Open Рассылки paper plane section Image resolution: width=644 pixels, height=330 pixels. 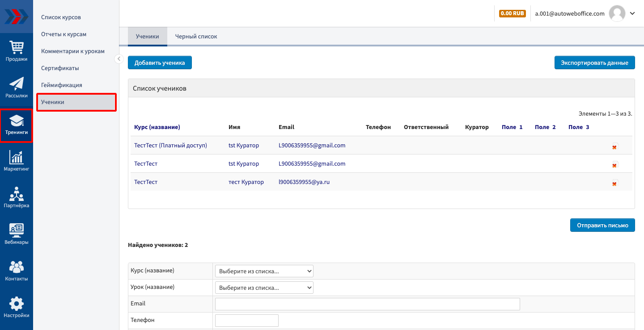click(17, 87)
